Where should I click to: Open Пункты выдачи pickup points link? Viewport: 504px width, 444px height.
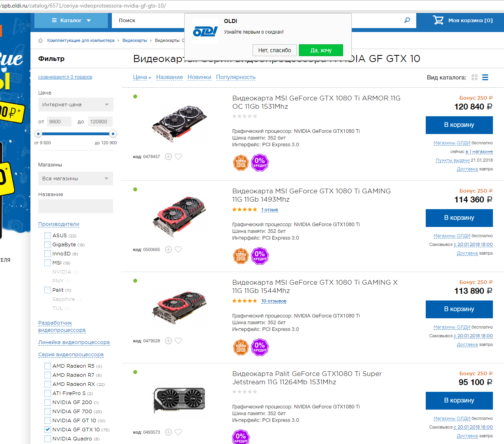[x=453, y=161]
